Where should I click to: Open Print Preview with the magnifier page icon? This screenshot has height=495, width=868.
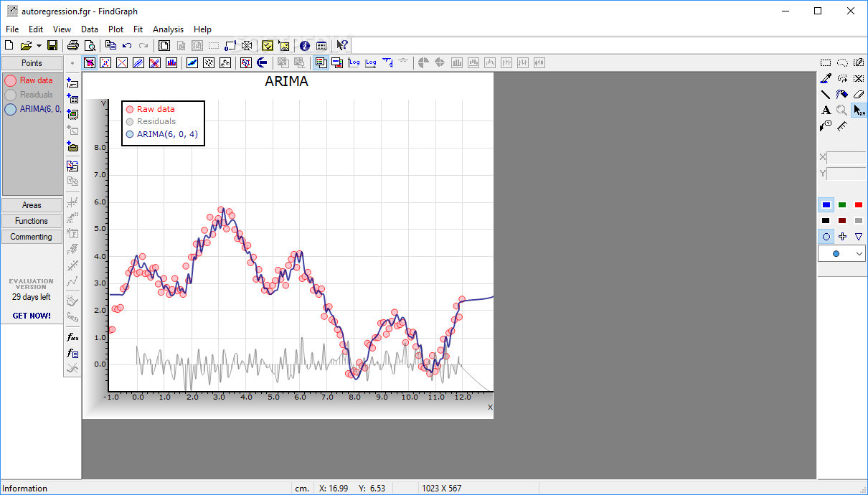point(90,45)
